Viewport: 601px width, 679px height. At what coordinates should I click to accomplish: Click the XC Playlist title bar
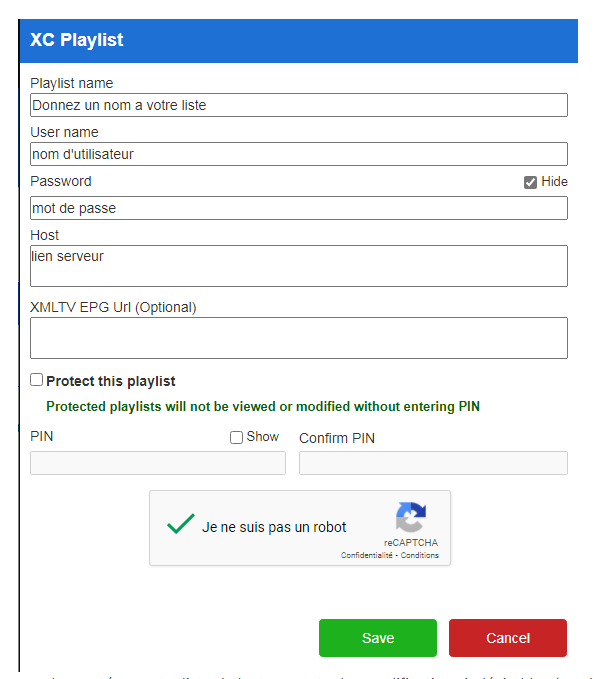tap(298, 41)
